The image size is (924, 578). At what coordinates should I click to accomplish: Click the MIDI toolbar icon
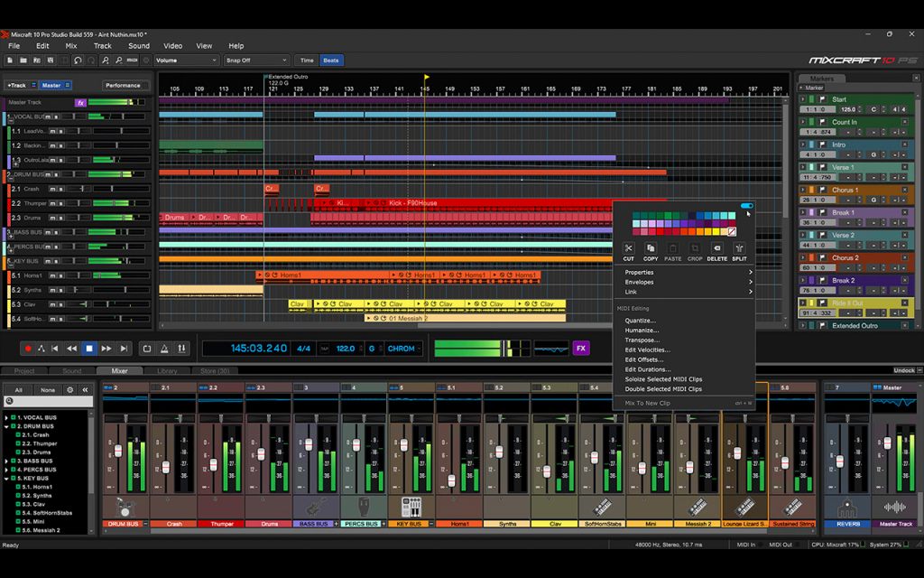coord(132,61)
